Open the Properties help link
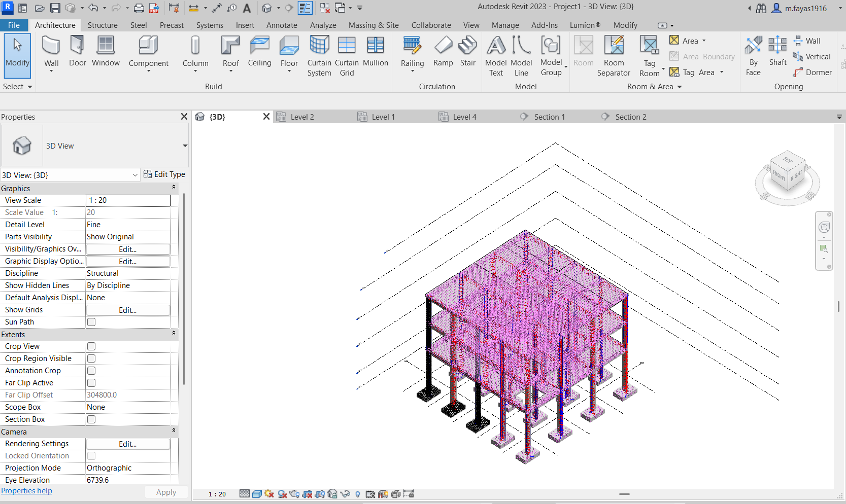 coord(26,490)
